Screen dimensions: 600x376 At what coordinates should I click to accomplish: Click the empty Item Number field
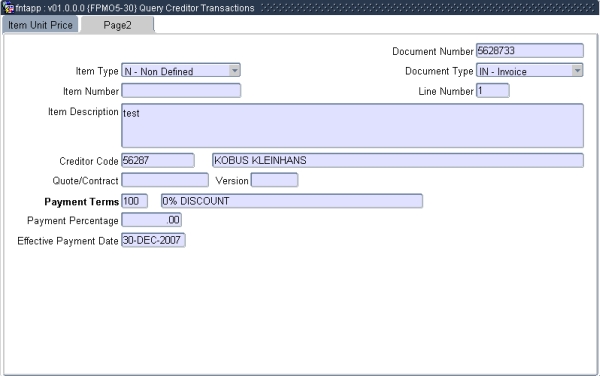181,91
